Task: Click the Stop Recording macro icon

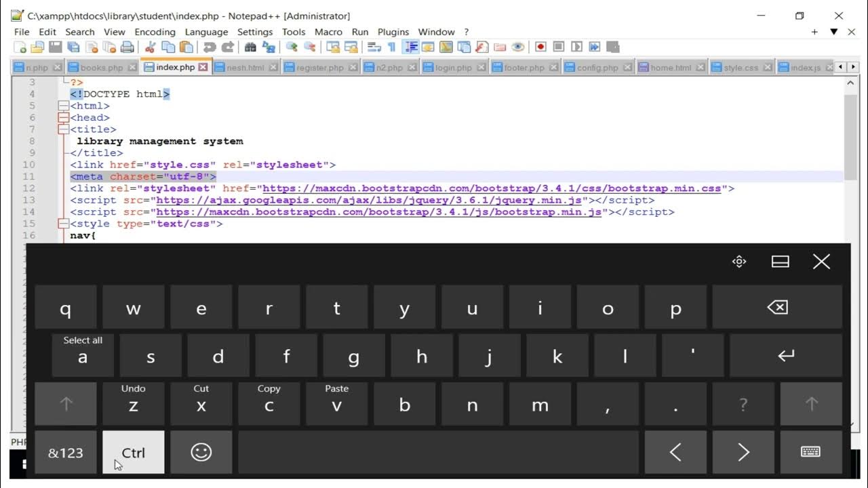Action: tap(559, 47)
